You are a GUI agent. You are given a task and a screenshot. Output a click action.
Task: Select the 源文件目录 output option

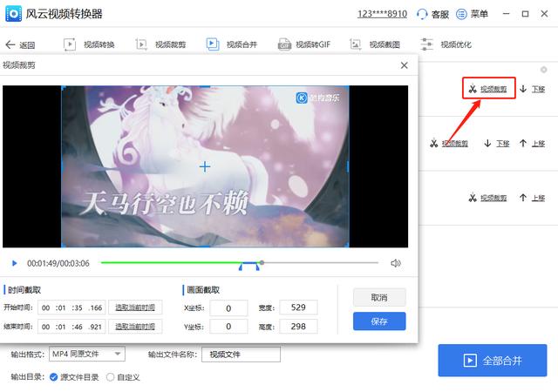[54, 377]
